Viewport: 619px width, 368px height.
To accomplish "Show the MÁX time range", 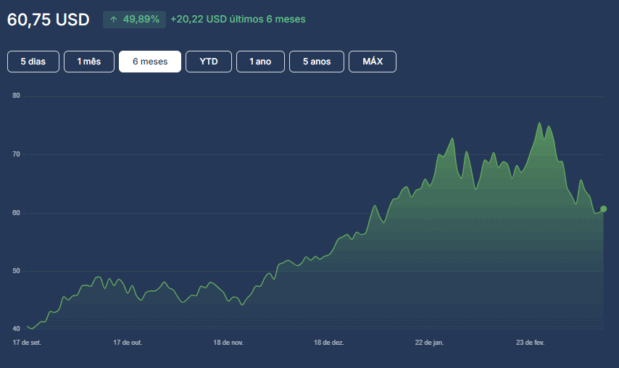I will [x=373, y=62].
